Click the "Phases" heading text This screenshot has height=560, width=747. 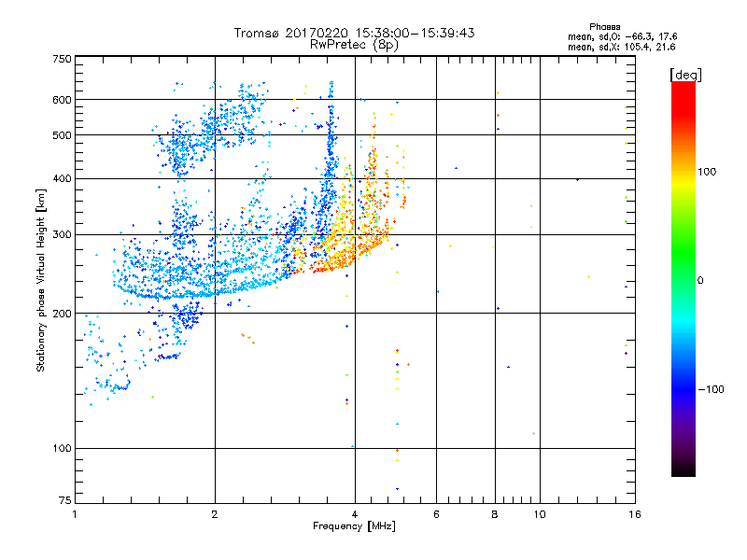click(x=604, y=27)
